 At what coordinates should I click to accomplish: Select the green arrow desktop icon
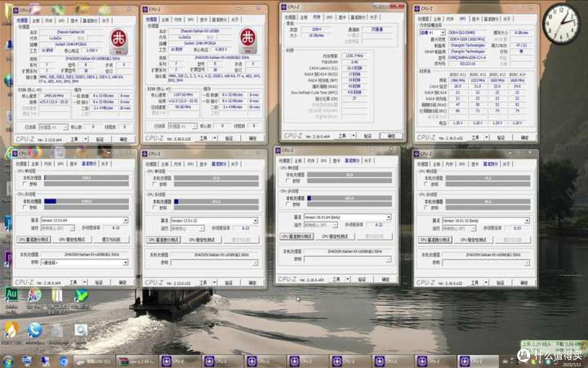pyautogui.click(x=81, y=295)
